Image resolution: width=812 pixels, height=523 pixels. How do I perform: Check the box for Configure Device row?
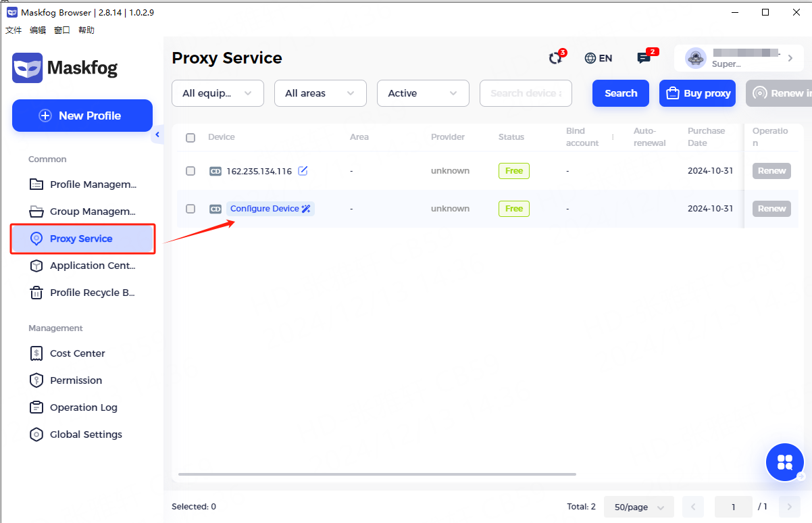click(191, 209)
